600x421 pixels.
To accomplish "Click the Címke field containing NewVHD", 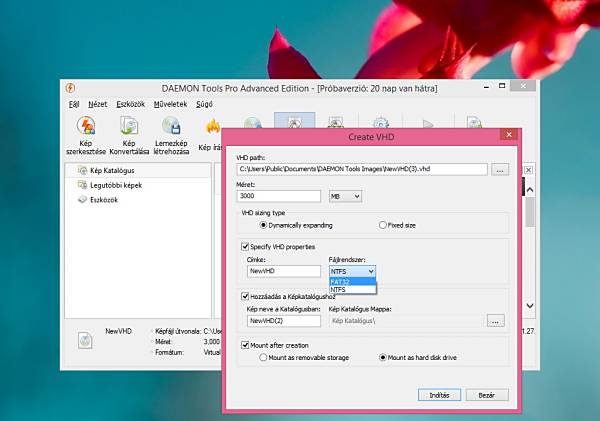I will pos(284,271).
